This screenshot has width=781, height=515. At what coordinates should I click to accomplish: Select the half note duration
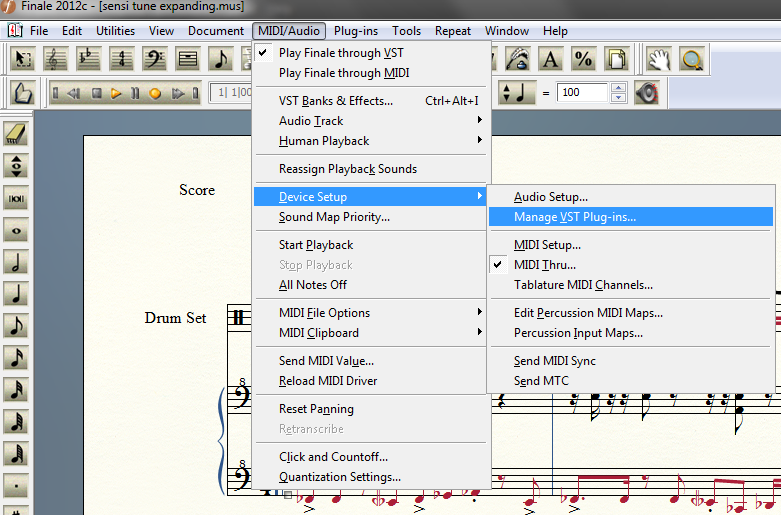pos(16,262)
